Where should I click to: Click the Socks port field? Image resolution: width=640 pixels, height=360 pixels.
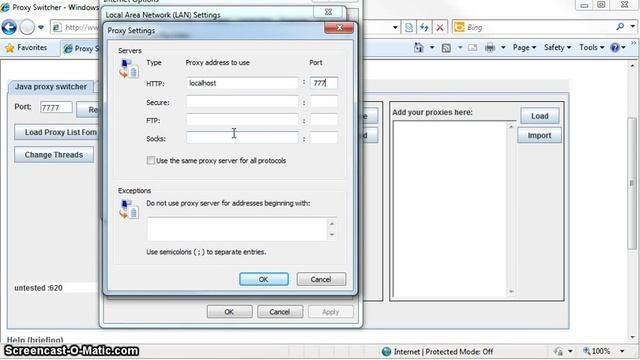coord(324,138)
